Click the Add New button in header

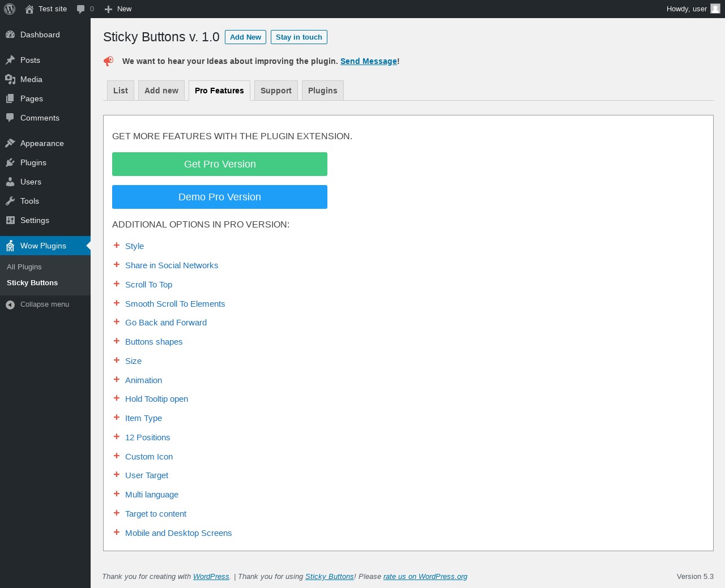[x=245, y=37]
